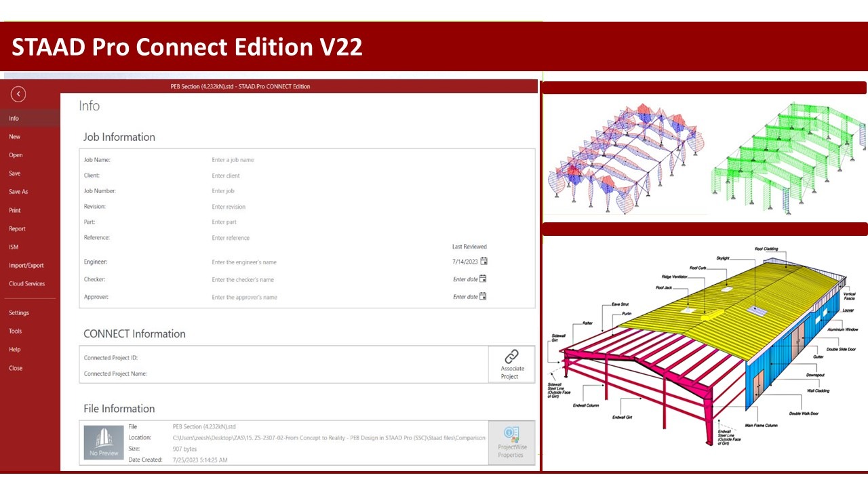Open the Checker date picker calendar
The image size is (868, 488).
coord(484,279)
